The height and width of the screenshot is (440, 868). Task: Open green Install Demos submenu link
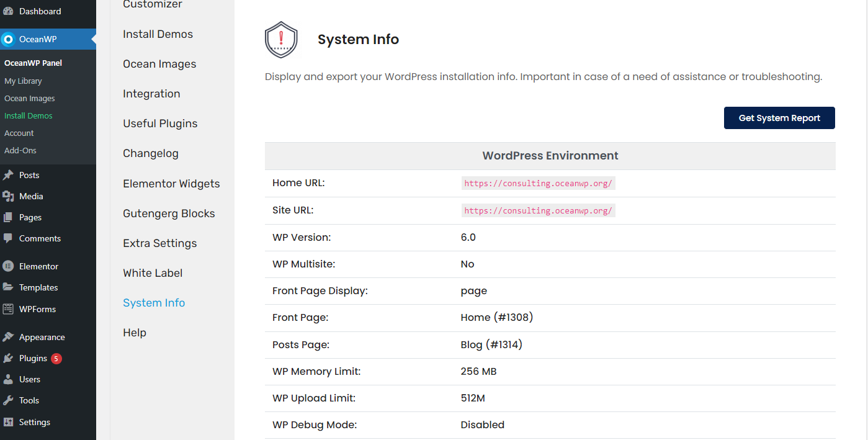28,115
